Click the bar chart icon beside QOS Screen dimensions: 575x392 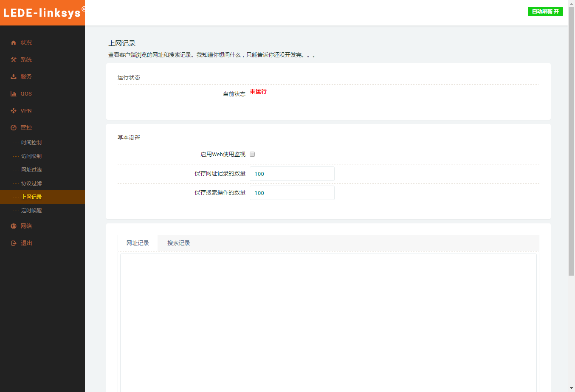(x=14, y=94)
